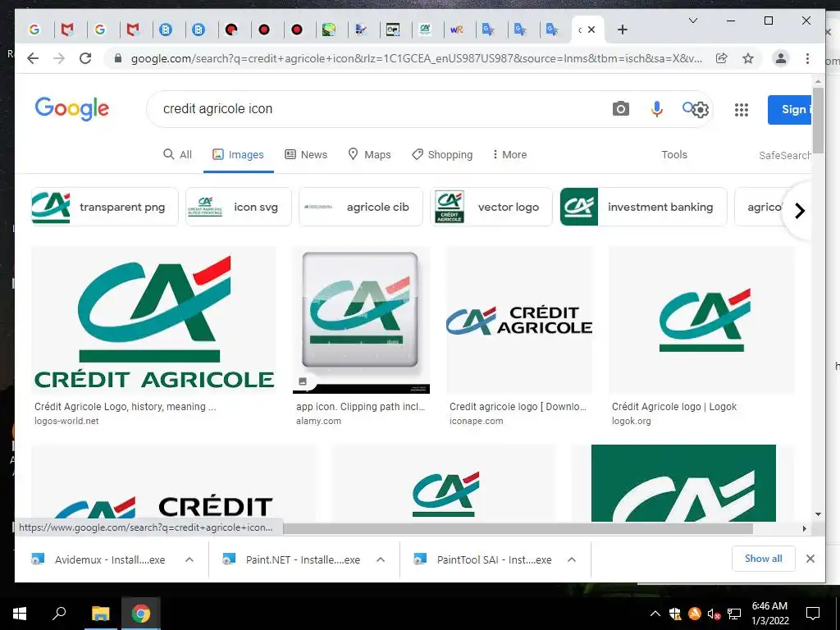Open the iconape.com Crédit Agricole logo image

[x=519, y=320]
